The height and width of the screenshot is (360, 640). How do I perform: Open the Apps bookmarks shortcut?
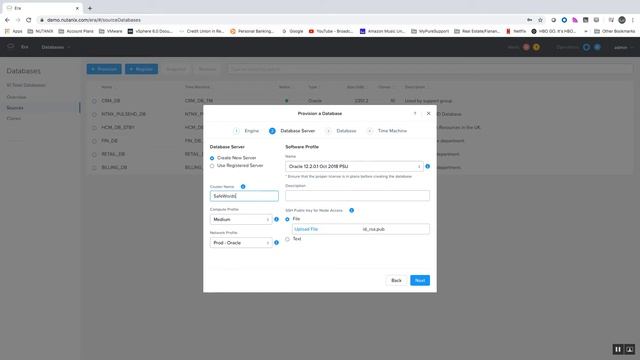coord(13,31)
